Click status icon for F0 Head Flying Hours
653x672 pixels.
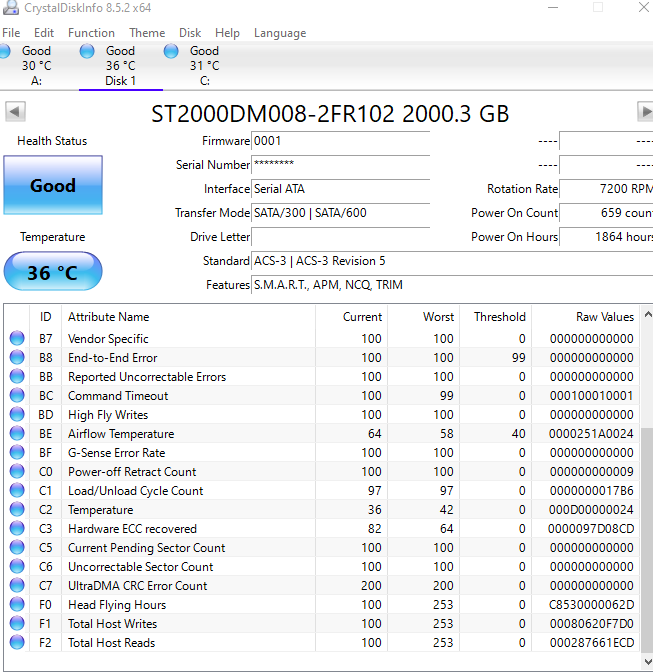tap(17, 604)
